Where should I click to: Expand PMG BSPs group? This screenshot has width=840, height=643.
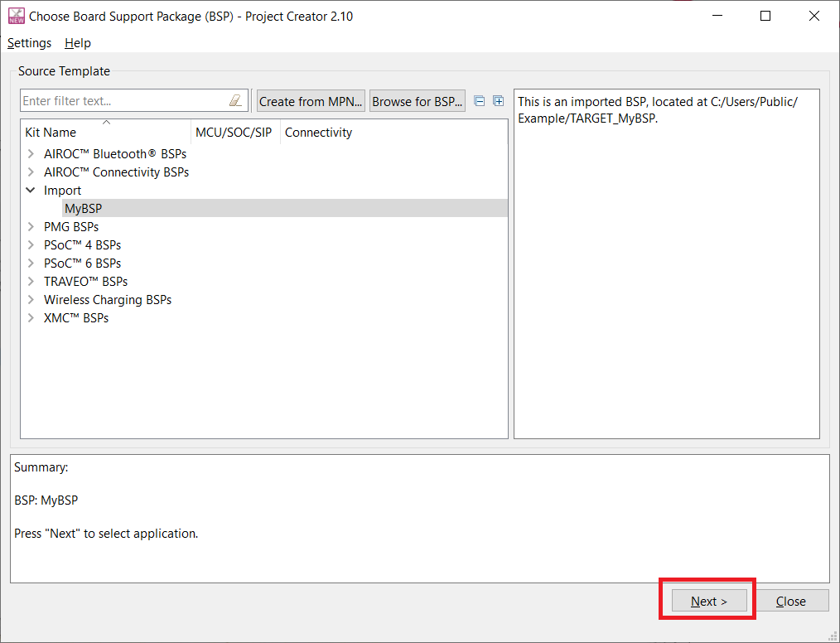coord(31,227)
